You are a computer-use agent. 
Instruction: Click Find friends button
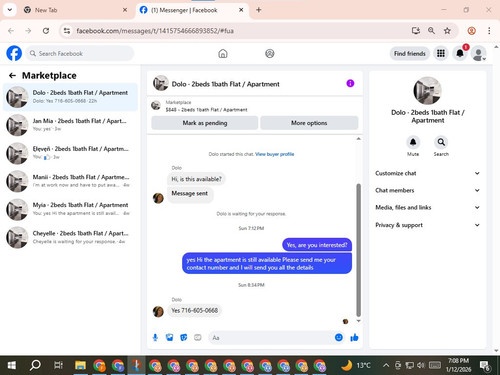point(410,54)
